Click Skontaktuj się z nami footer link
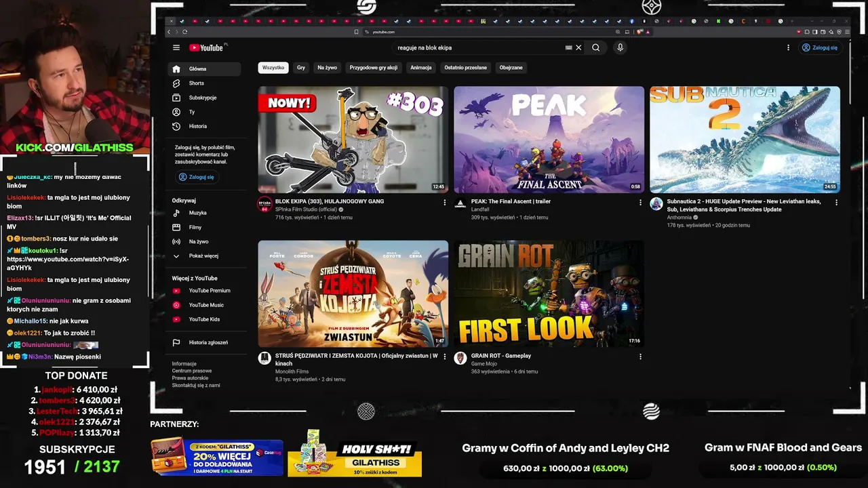Viewport: 868px width, 488px height. [196, 385]
